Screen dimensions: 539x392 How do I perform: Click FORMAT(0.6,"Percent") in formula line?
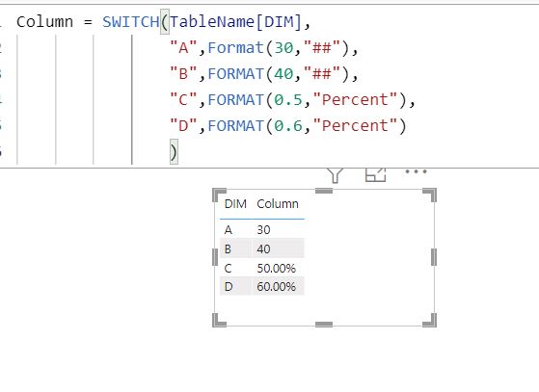[308, 125]
